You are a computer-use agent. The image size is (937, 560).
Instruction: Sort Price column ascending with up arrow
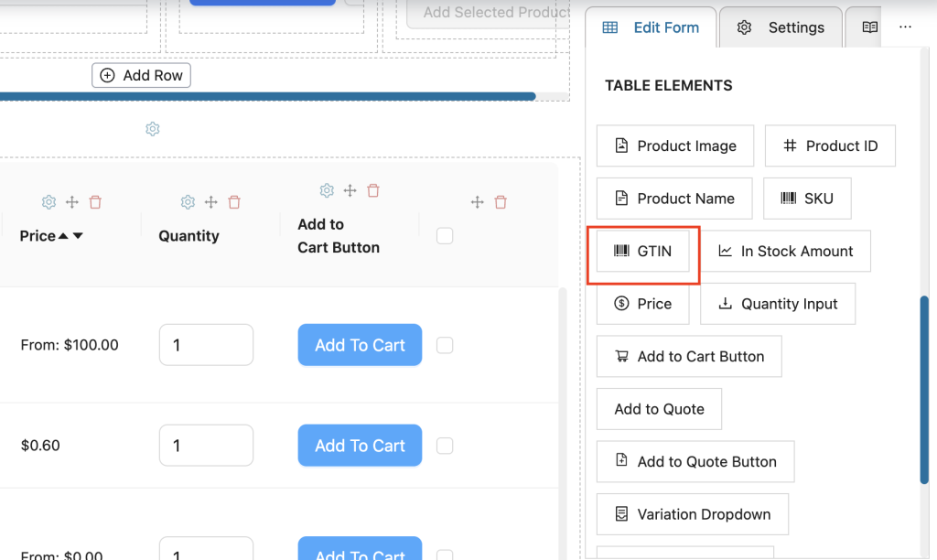pos(63,236)
